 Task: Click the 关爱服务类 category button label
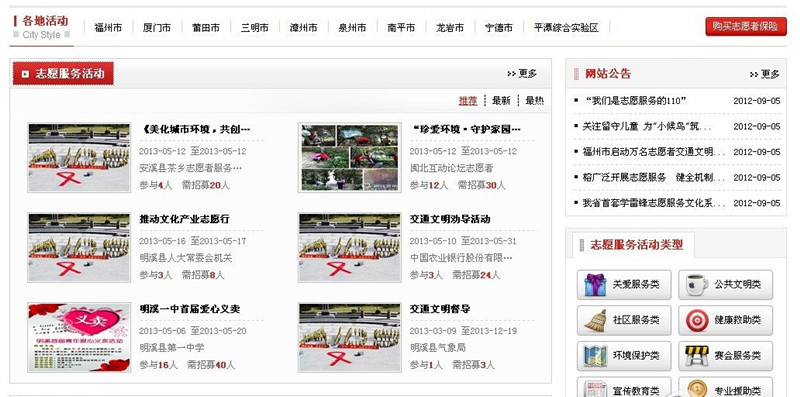tap(636, 285)
